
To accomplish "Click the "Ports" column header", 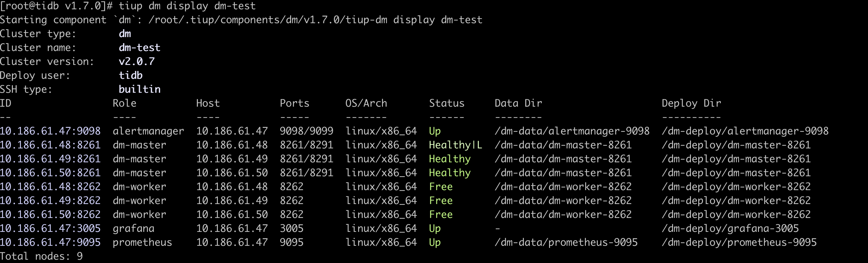I will tap(294, 103).
